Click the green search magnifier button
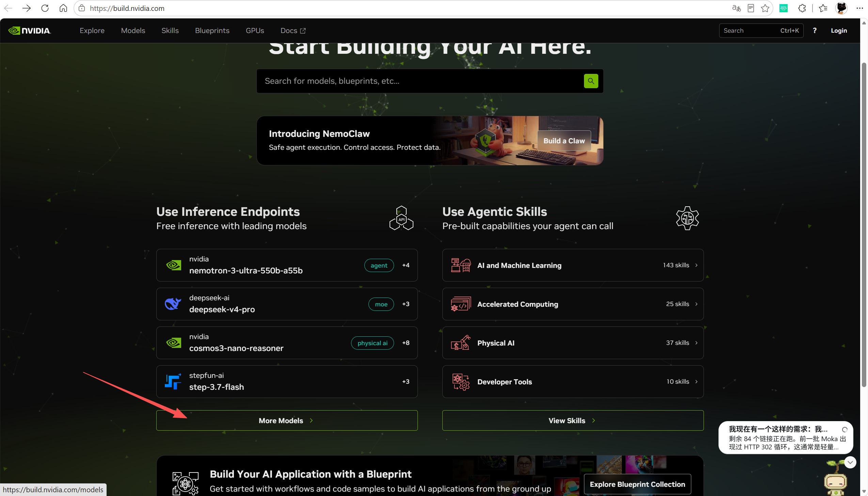The image size is (868, 496). [591, 81]
